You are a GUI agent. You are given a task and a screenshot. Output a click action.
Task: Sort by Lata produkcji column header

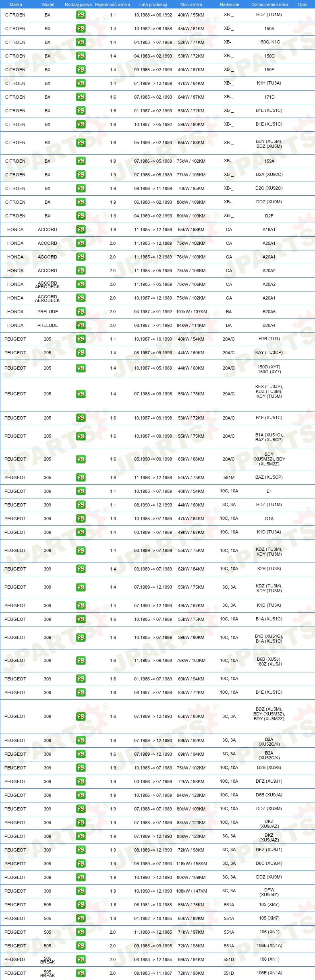coord(153,4)
